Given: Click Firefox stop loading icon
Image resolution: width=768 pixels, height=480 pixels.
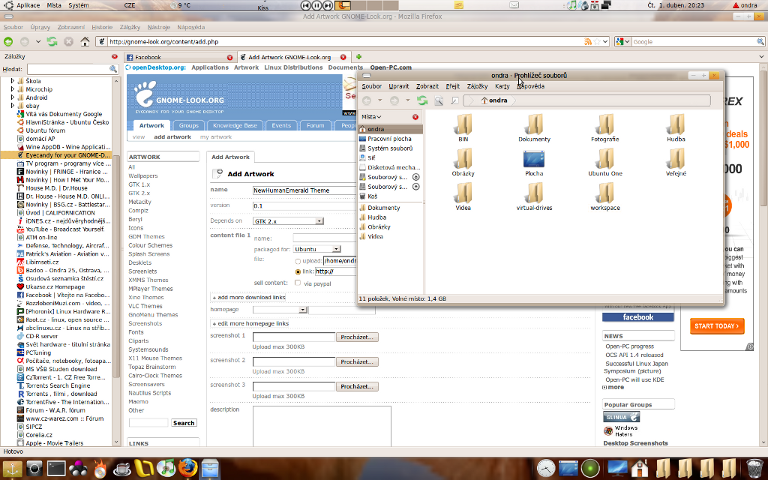Looking at the screenshot, I should tap(69, 42).
